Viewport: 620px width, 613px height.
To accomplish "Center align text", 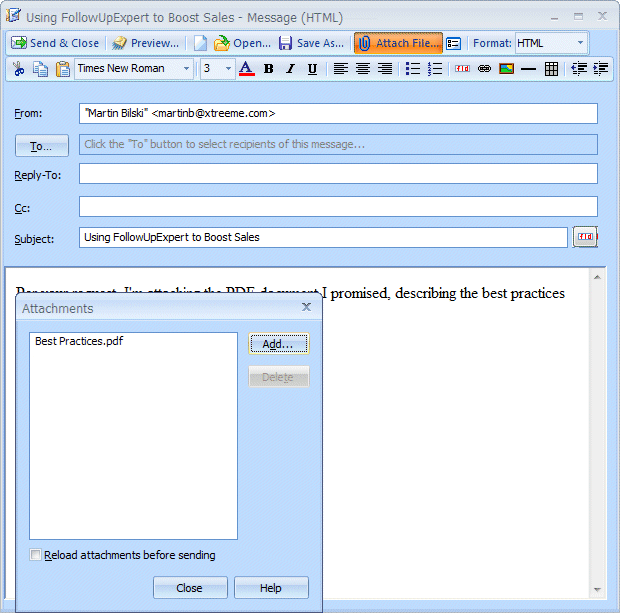I will tap(363, 69).
